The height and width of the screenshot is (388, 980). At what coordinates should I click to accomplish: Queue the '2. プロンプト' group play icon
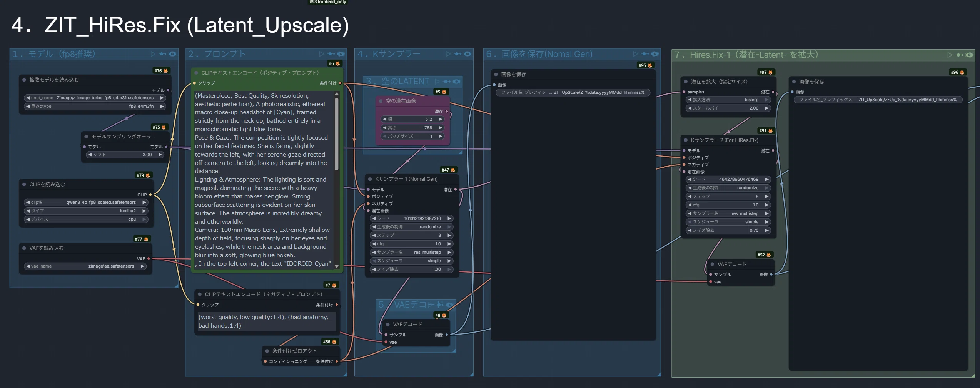click(322, 54)
